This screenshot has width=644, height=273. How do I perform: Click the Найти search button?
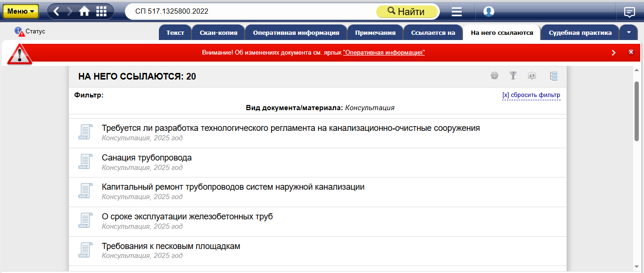point(406,12)
